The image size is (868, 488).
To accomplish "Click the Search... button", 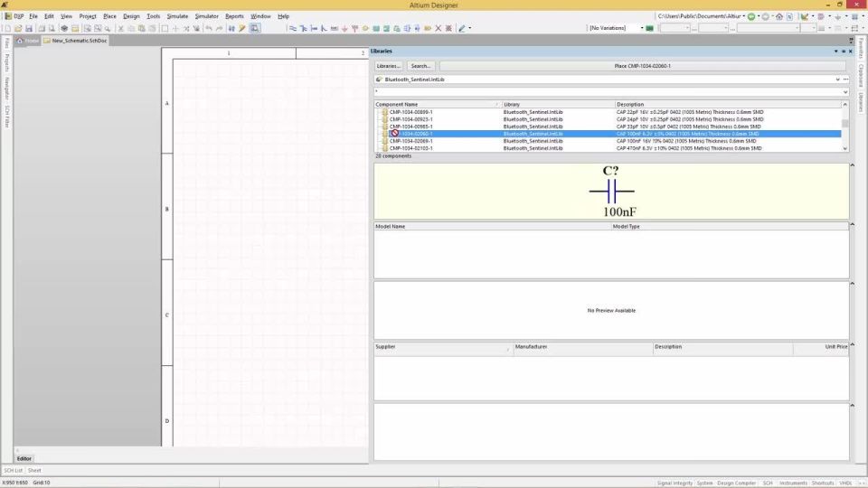I will 420,66.
